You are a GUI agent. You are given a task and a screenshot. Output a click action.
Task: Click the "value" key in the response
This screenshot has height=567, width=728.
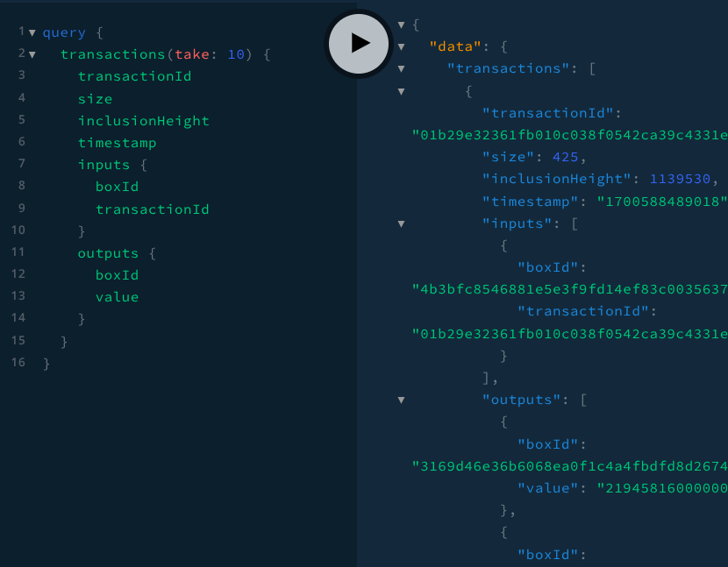(x=548, y=489)
